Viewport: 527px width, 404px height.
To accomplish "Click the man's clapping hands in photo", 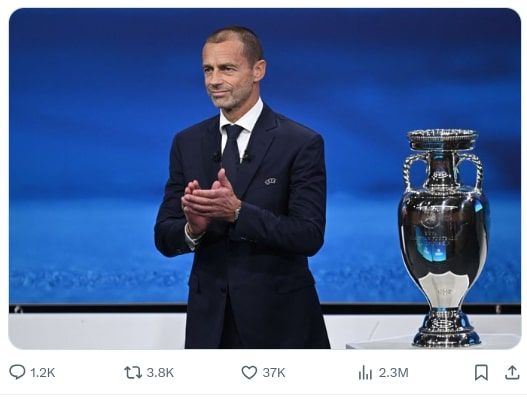I will click(x=208, y=202).
